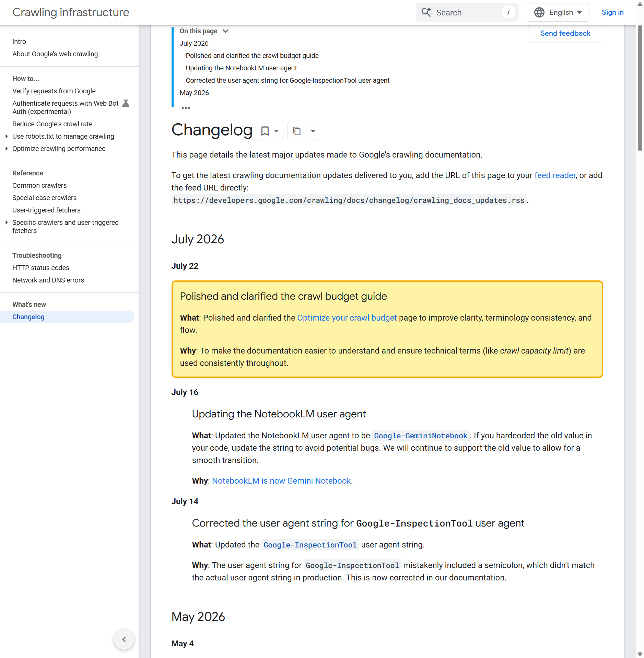Viewport: 644px width, 658px height.
Task: Expand Specific crawlers and user-triggered fetchers
Action: click(6, 222)
